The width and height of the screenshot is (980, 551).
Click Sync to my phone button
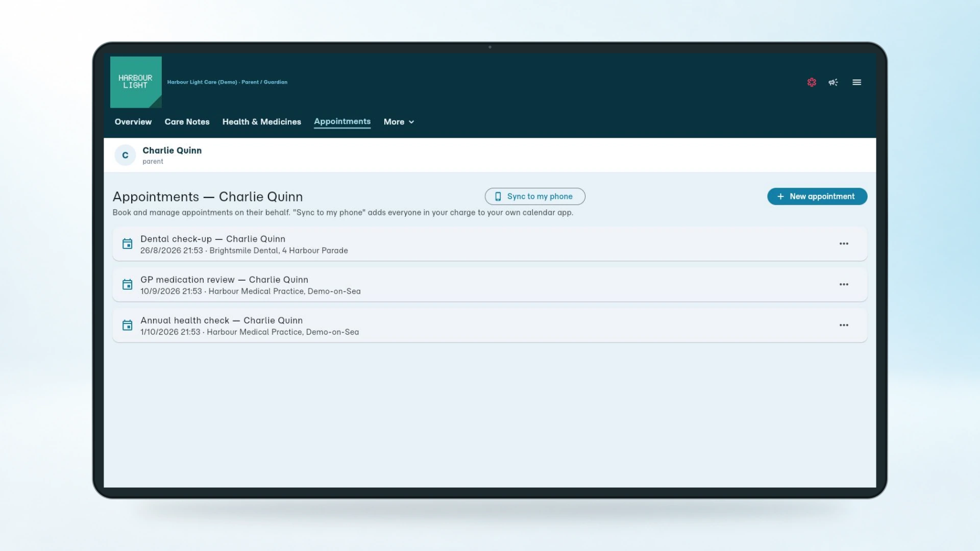(535, 196)
